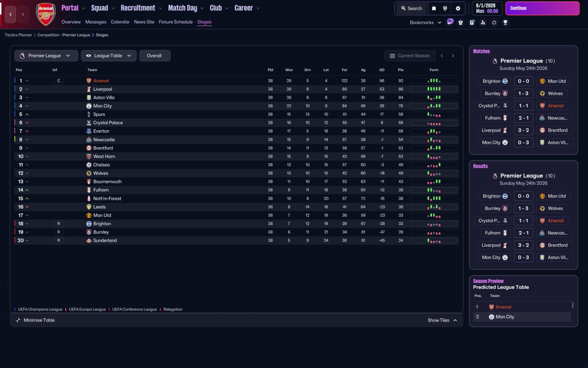
Task: Click the purple Continue button
Action: pyautogui.click(x=543, y=8)
